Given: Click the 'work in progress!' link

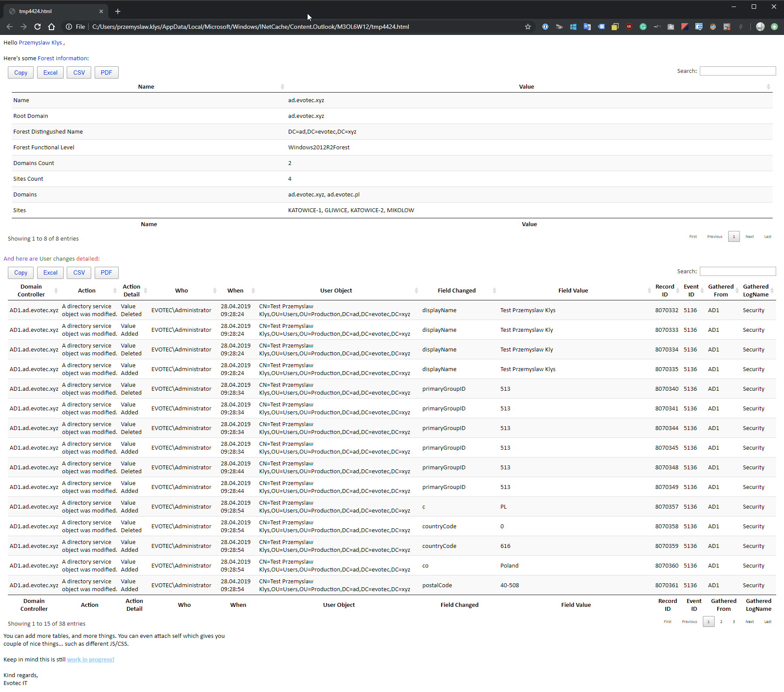Looking at the screenshot, I should pos(90,659).
